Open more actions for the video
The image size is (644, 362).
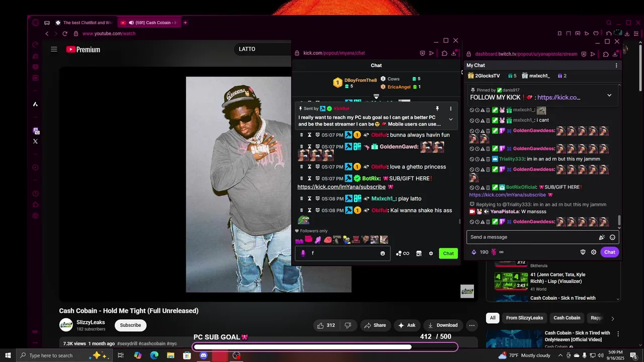click(x=471, y=325)
